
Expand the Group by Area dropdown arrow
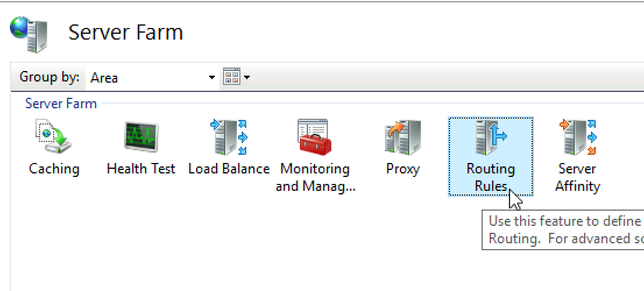tap(211, 77)
